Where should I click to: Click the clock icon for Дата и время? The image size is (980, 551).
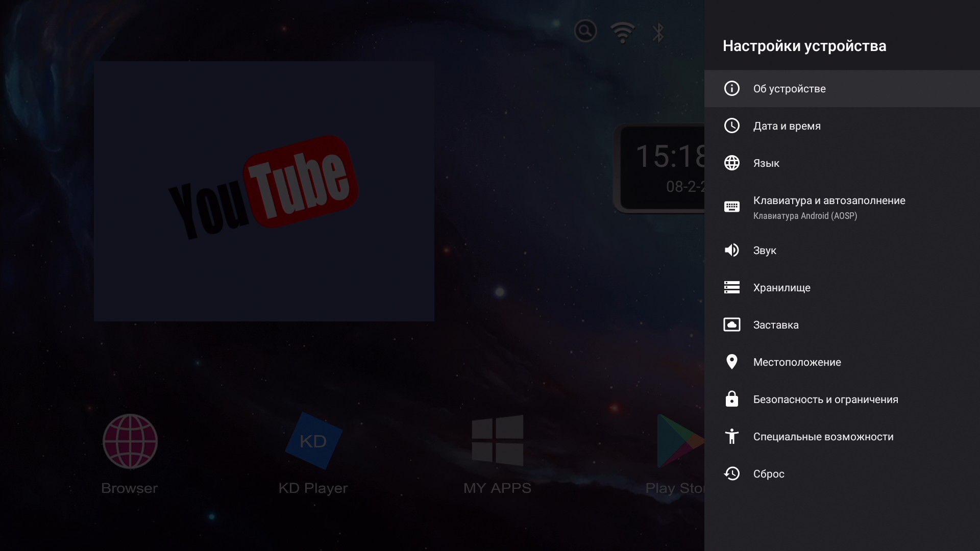tap(731, 126)
